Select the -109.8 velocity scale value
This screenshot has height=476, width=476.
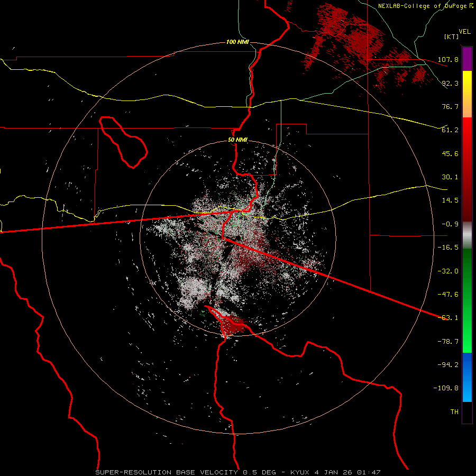coord(446,388)
